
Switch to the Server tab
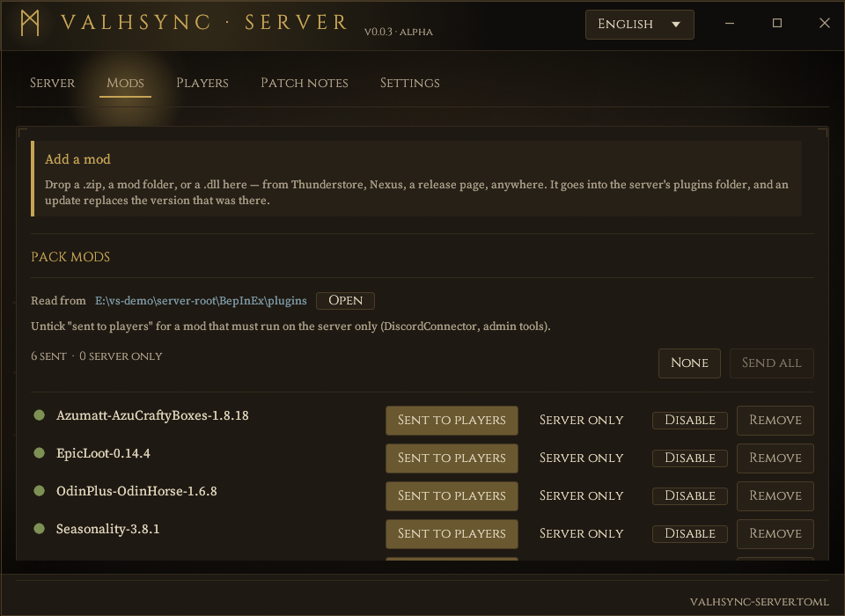[x=52, y=83]
